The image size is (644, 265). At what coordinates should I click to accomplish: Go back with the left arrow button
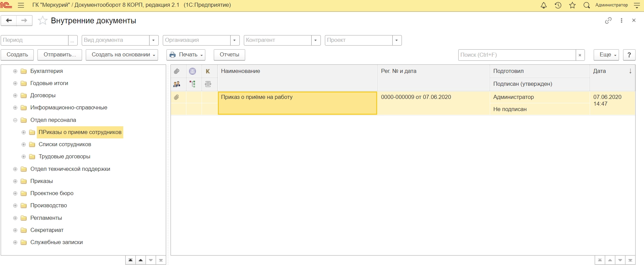[x=9, y=21]
